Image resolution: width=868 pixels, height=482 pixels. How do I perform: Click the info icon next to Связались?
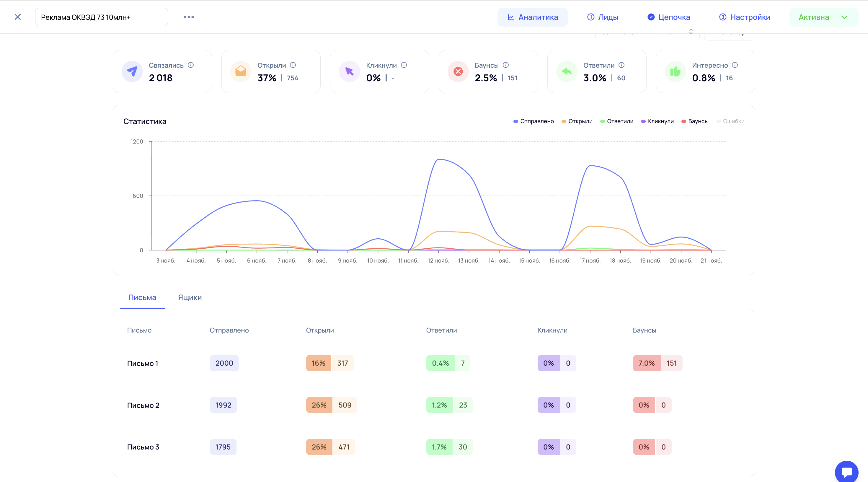tap(191, 65)
